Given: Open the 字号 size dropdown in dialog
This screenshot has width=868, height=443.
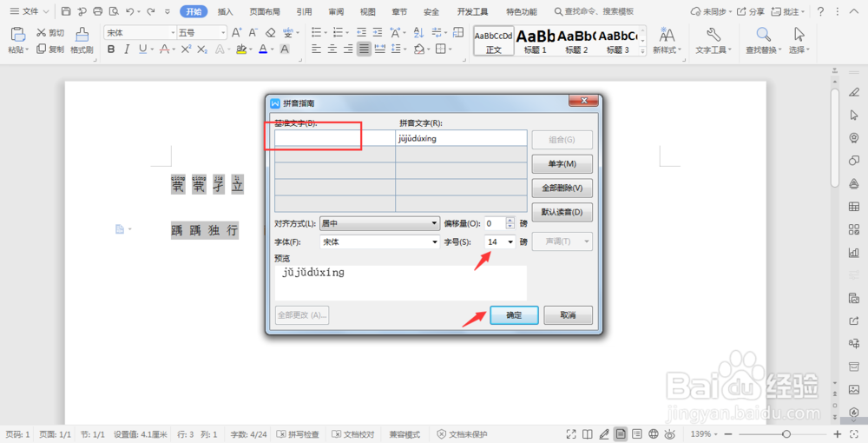Looking at the screenshot, I should click(x=500, y=242).
